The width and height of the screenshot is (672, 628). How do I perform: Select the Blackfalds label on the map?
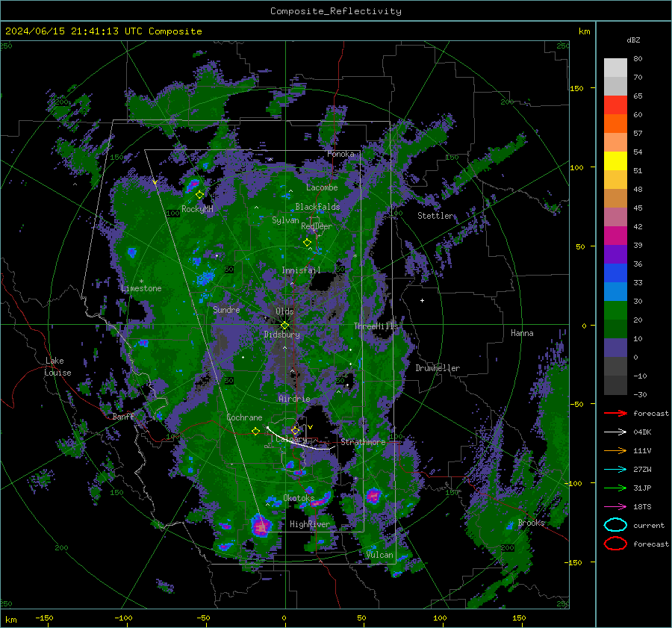click(x=317, y=207)
